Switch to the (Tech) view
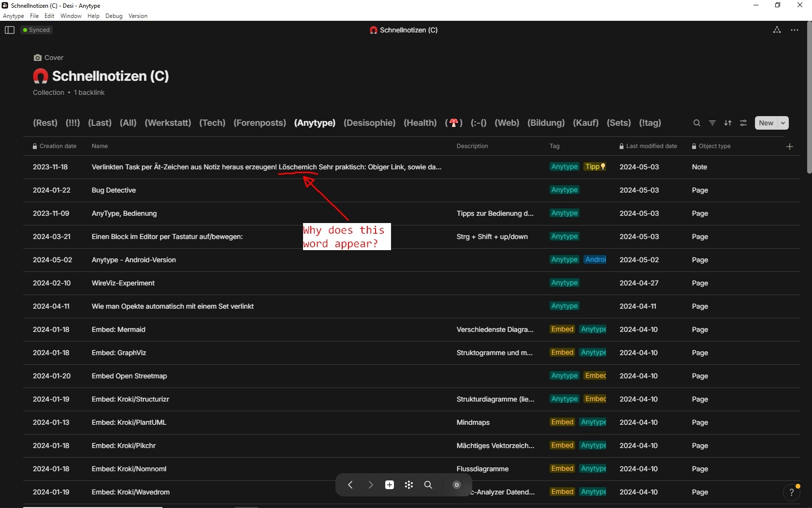The image size is (812, 508). 212,123
